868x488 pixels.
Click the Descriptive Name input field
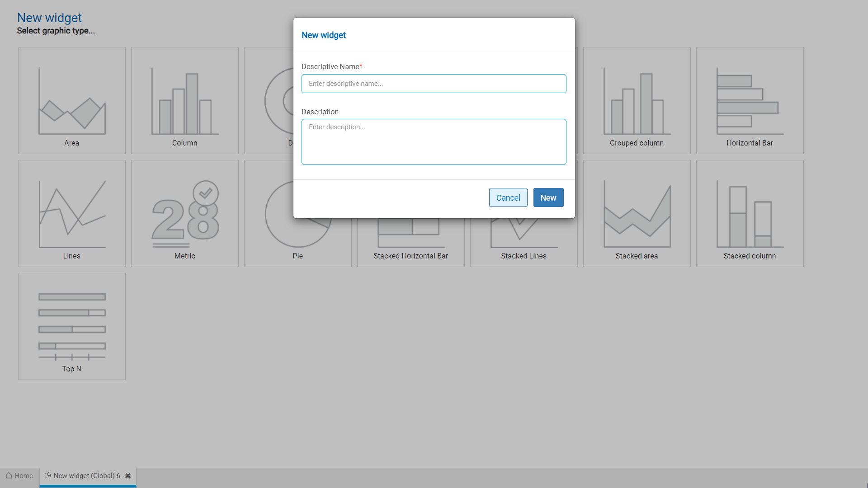(x=434, y=84)
